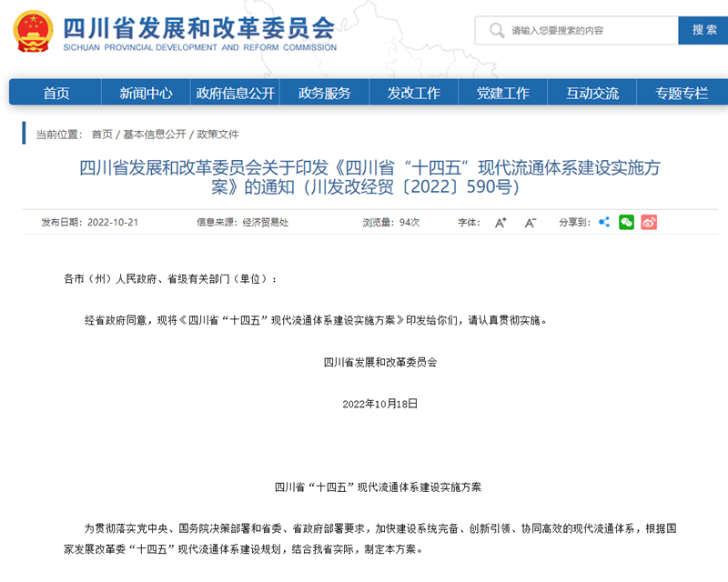Click the magnifier icon in search box
728x582 pixels.
coord(496,31)
